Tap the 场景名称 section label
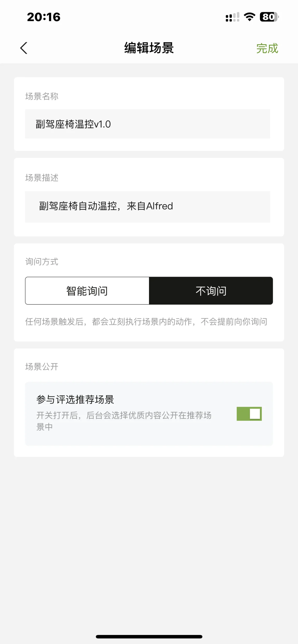This screenshot has width=298, height=644. coord(42,96)
